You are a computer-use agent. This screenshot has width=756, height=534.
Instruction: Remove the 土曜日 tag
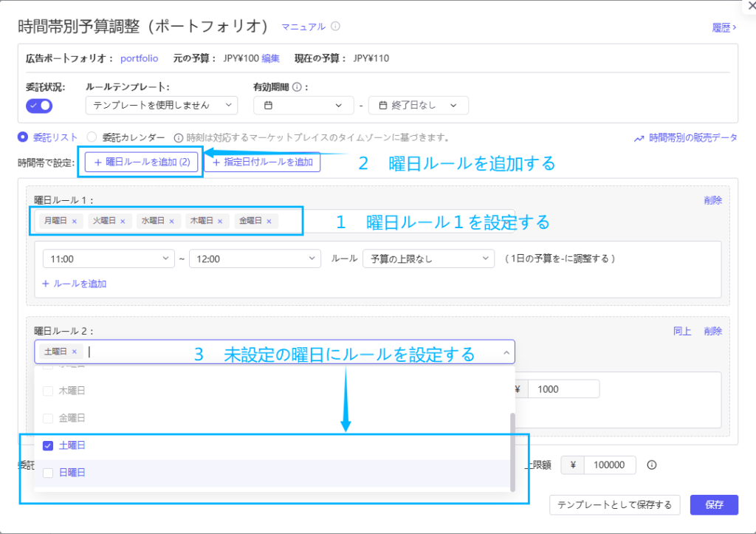[x=75, y=352]
